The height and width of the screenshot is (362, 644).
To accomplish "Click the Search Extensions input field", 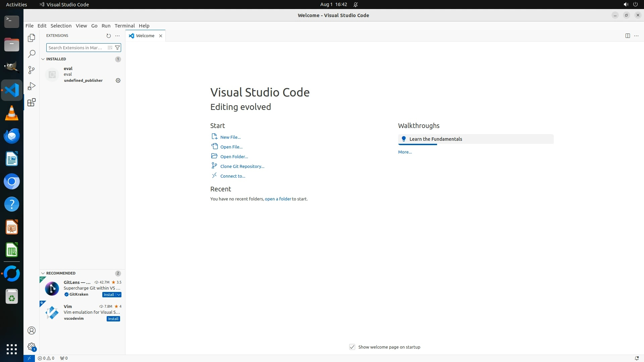I will pyautogui.click(x=76, y=48).
